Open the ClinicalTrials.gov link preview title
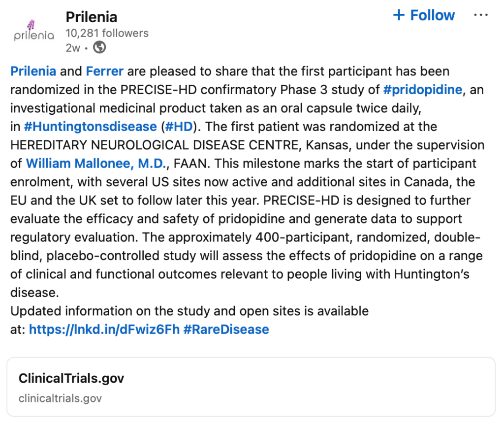The width and height of the screenshot is (504, 427). (x=71, y=378)
